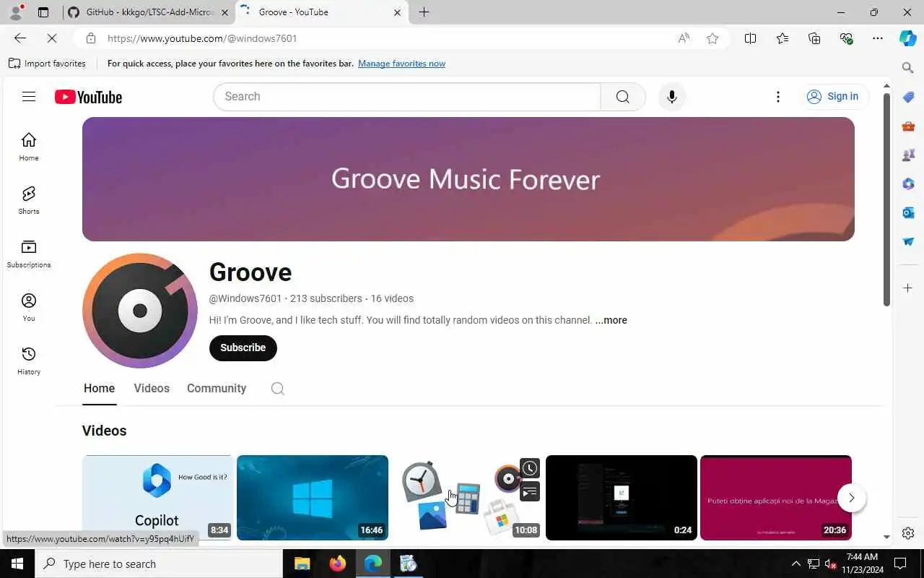The image size is (924, 578).
Task: Show next videos with right chevron
Action: point(851,498)
